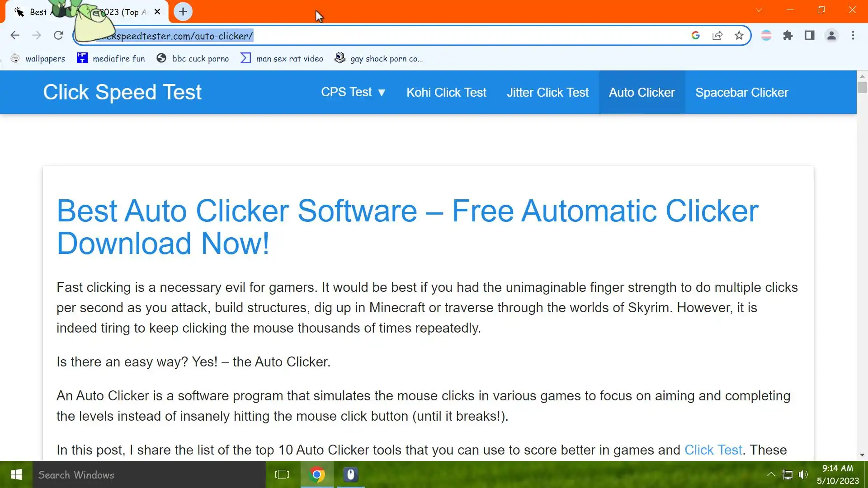Open the share page icon in address bar
This screenshot has width=868, height=488.
(717, 35)
